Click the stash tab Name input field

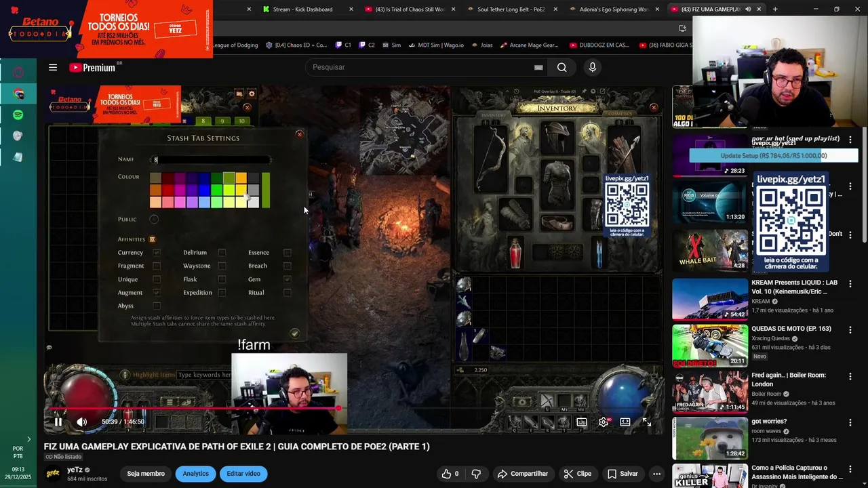coord(211,160)
